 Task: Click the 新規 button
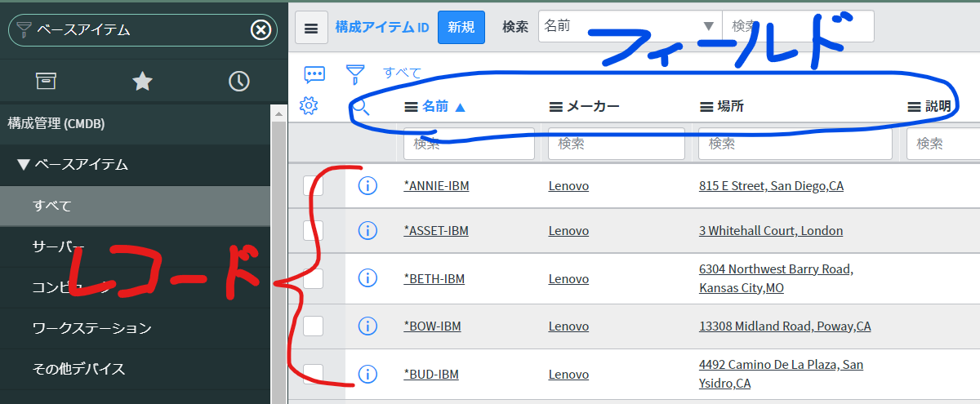[461, 27]
